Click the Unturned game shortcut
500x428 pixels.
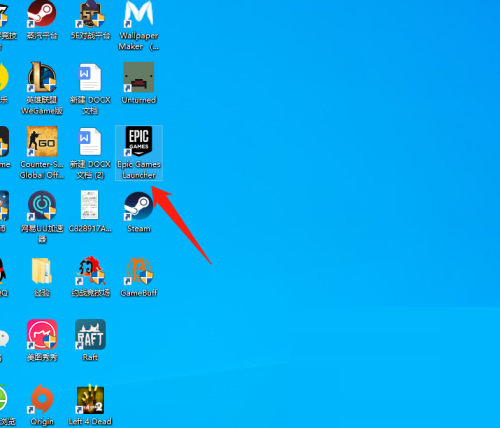coord(139,83)
